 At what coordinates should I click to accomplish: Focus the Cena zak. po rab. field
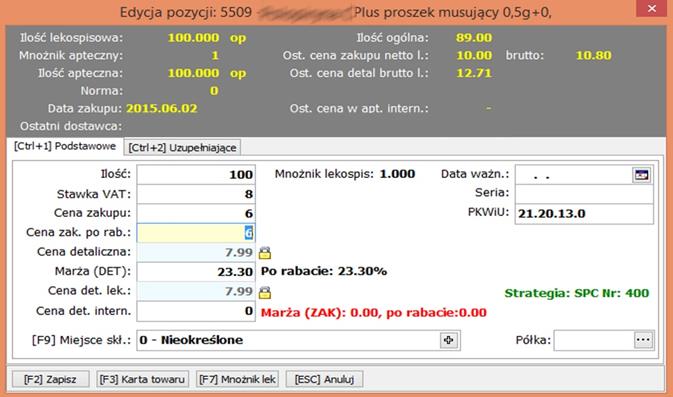[x=196, y=233]
